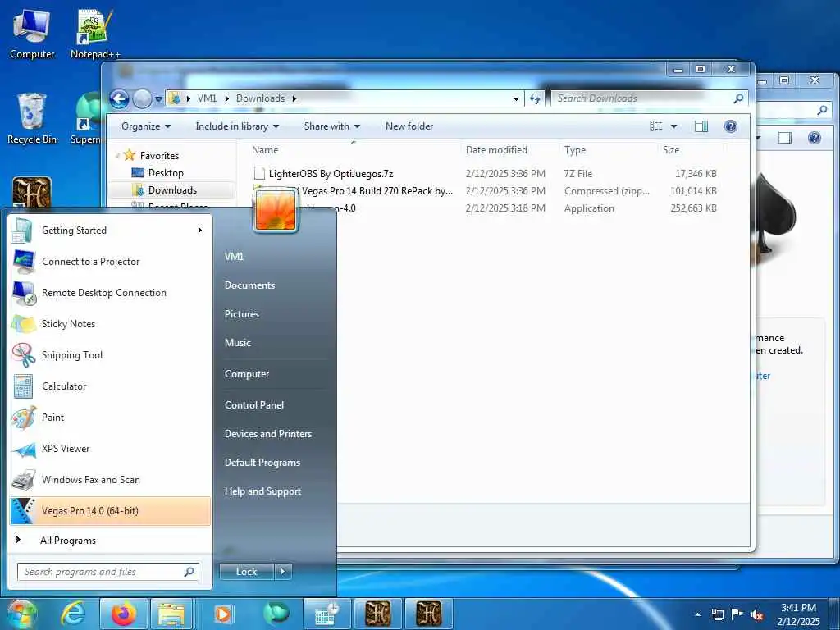Expand Organize dropdown menu
The height and width of the screenshot is (630, 840).
pos(146,126)
